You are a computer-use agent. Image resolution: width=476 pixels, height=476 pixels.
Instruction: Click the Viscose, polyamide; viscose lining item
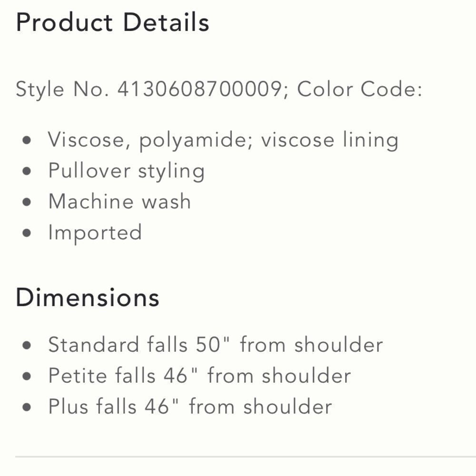(x=223, y=140)
